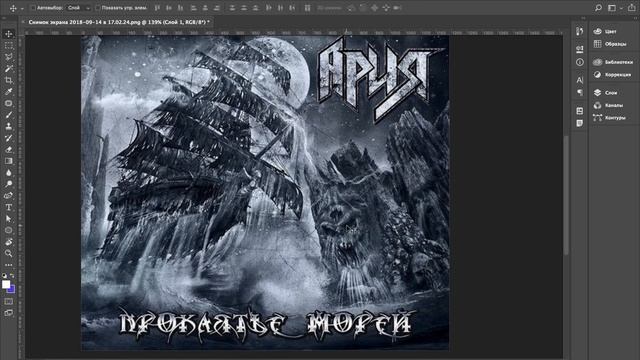Open the Search icon in options bar
Image resolution: width=640 pixels, height=360 pixels.
(598, 8)
